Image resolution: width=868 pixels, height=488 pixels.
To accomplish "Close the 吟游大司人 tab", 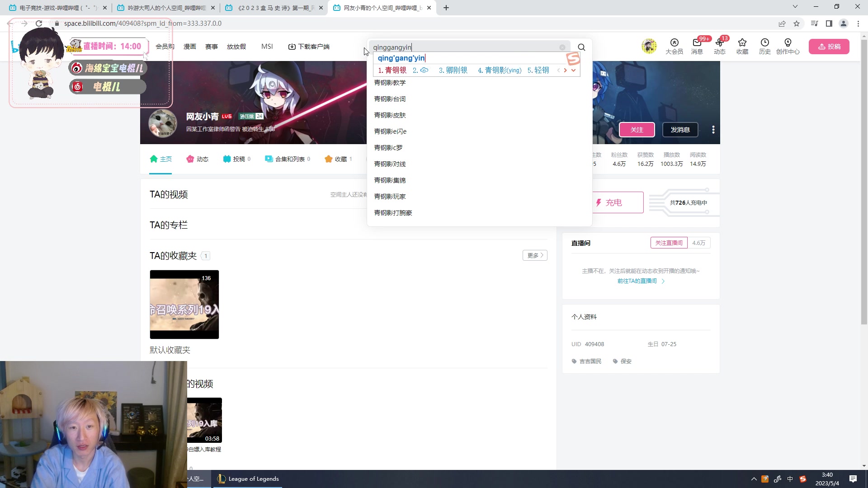I will point(213,8).
